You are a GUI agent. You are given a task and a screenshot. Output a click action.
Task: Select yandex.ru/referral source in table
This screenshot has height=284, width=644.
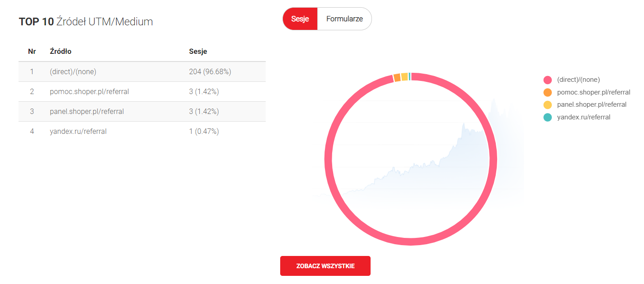click(78, 131)
